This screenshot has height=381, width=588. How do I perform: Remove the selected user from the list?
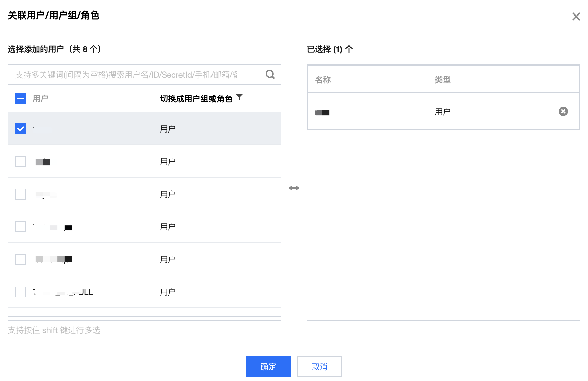point(563,112)
